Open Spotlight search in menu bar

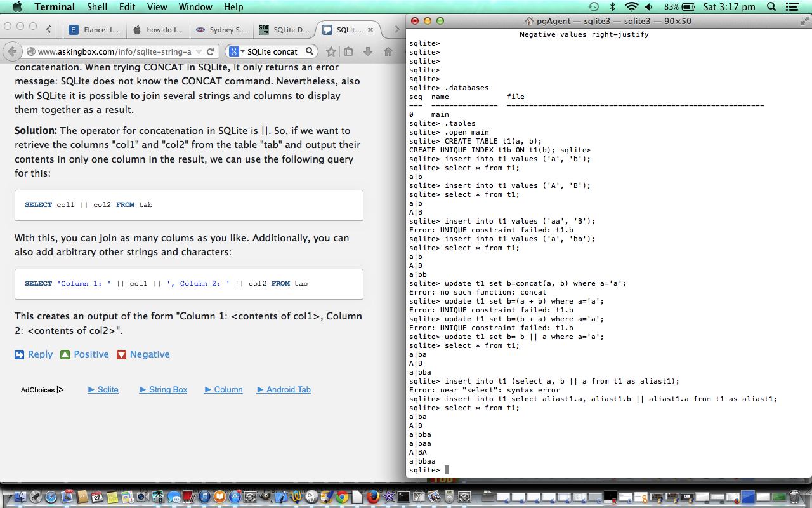pos(771,7)
